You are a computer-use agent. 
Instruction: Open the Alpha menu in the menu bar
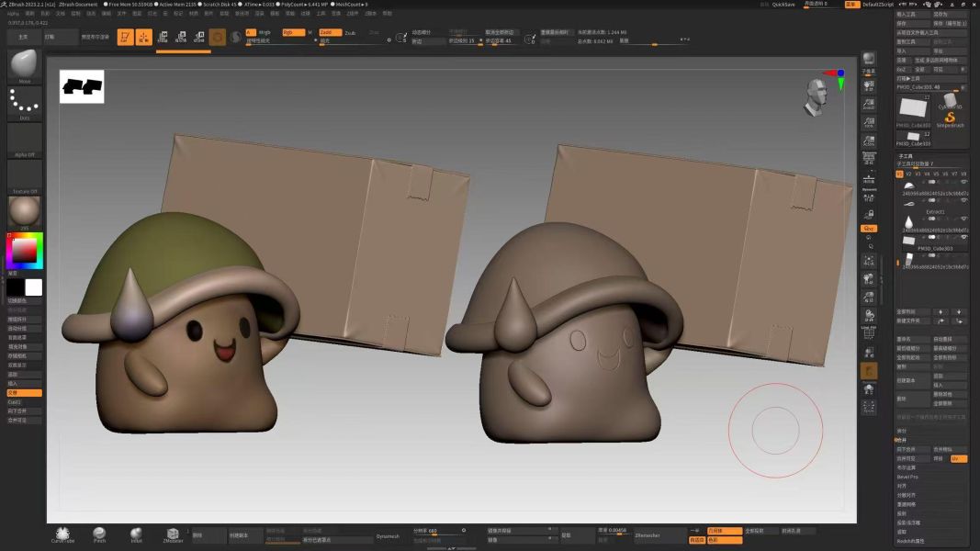tap(12, 14)
